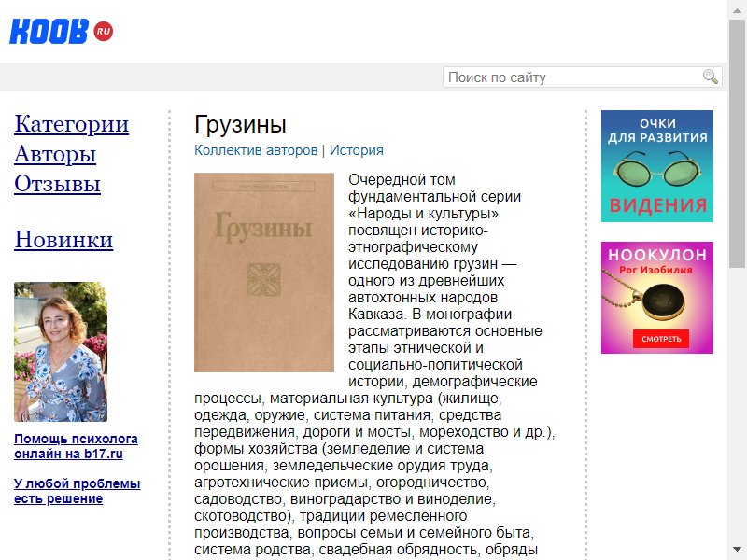The height and width of the screenshot is (560, 747).
Task: Click the 'Очки для развития видения' ad banner
Action: [x=656, y=166]
